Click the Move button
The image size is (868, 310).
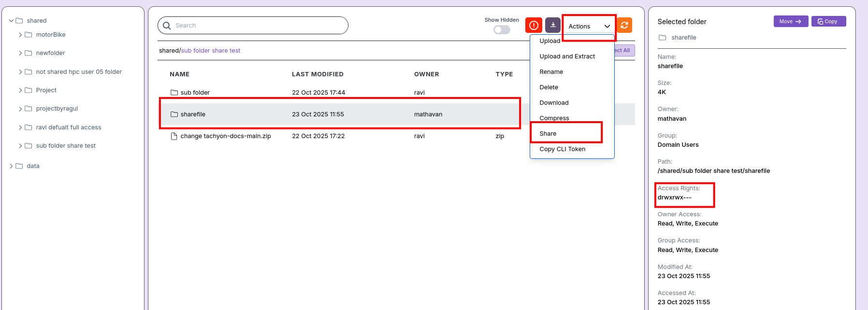[x=791, y=21]
